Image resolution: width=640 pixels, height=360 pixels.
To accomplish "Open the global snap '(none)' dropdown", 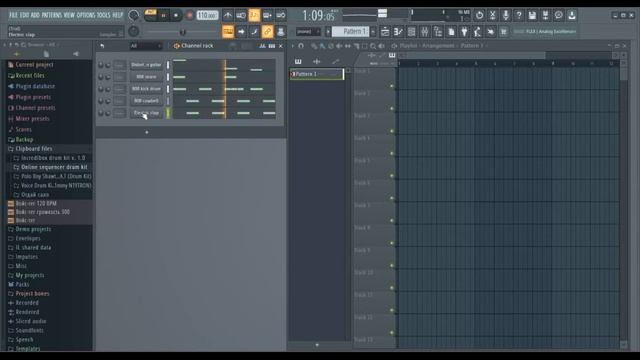I will [x=308, y=31].
